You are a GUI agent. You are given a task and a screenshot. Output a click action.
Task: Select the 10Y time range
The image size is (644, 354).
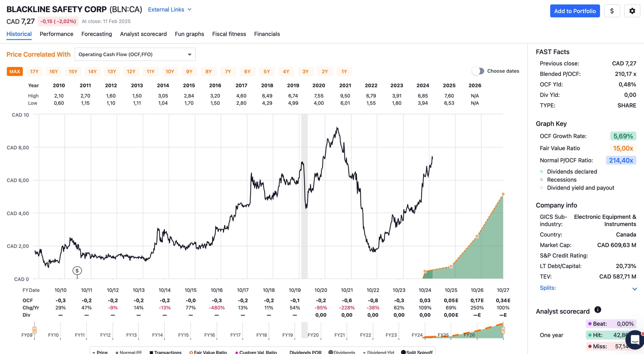click(170, 71)
